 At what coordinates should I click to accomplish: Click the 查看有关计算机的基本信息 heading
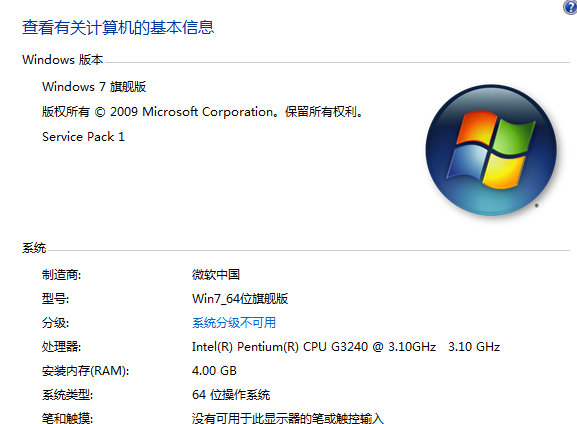pos(118,28)
